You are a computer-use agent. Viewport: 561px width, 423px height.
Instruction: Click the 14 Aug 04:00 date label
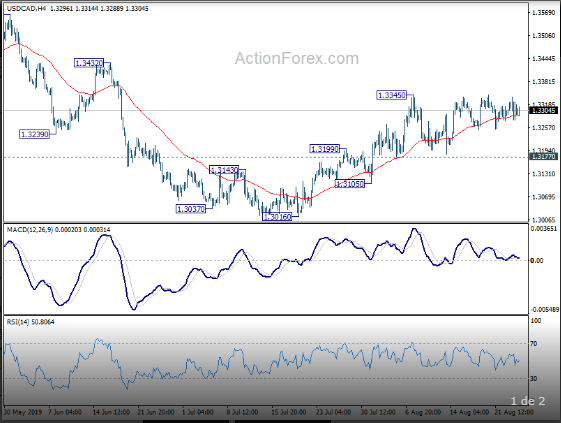coord(469,412)
